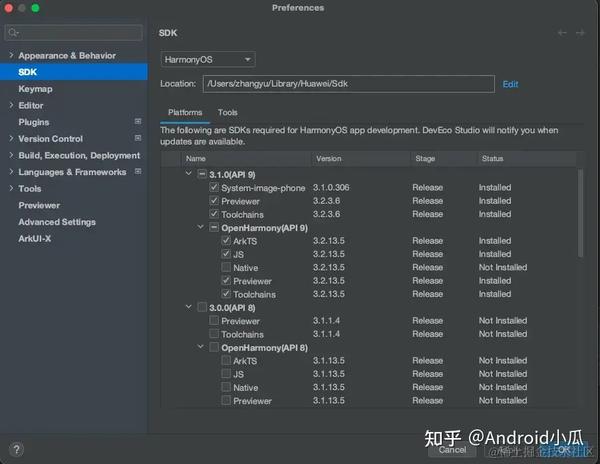Uncheck ArkTS version 3.2.13.5
Image resolution: width=600 pixels, height=464 pixels.
[x=226, y=241]
